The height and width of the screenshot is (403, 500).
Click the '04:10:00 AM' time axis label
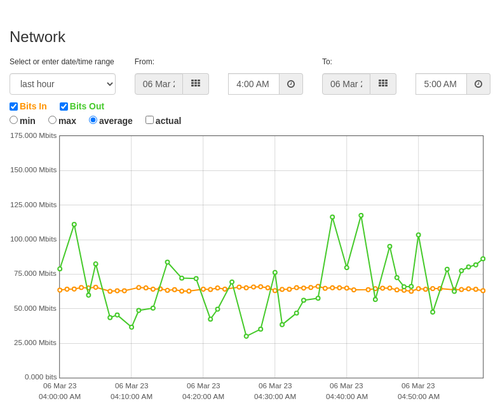(131, 397)
